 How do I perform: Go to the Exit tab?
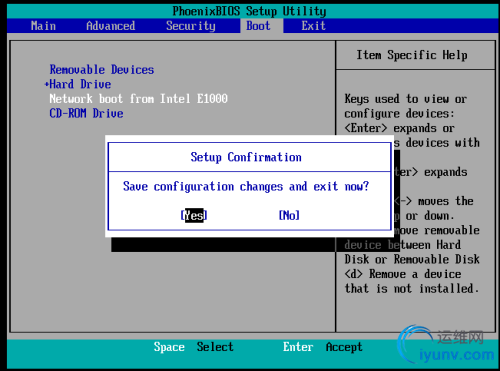[x=313, y=26]
